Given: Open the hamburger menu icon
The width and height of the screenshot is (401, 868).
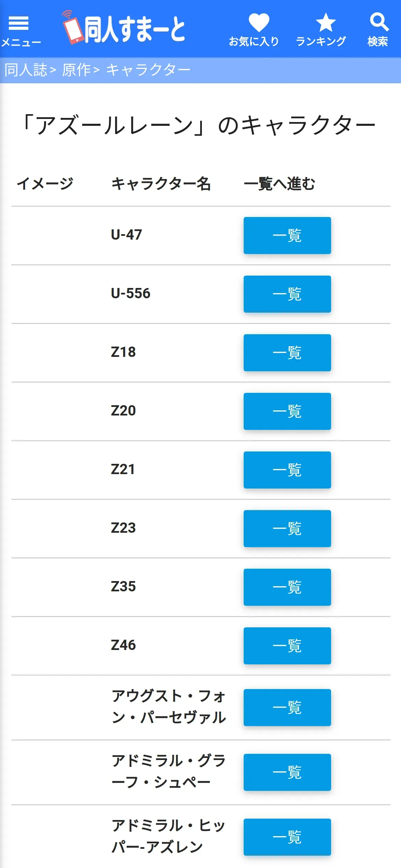Looking at the screenshot, I should pyautogui.click(x=19, y=23).
